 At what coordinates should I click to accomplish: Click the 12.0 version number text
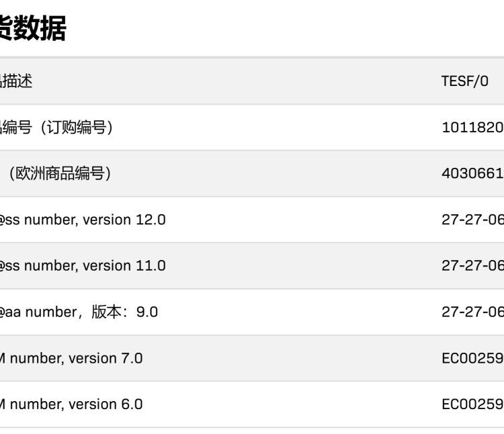click(151, 220)
